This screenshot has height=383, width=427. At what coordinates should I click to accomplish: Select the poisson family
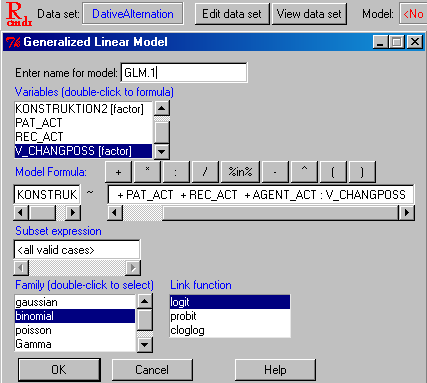pos(75,330)
